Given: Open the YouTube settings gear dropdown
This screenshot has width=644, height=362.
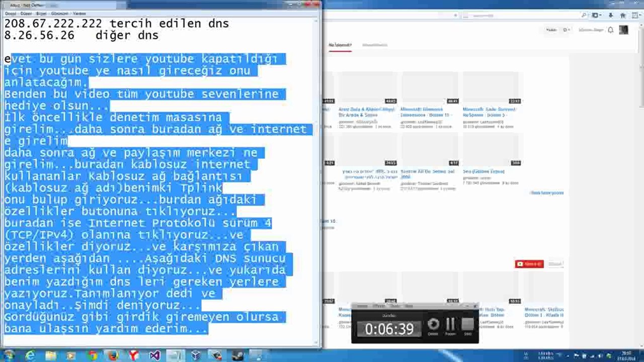Looking at the screenshot, I should tap(566, 30).
